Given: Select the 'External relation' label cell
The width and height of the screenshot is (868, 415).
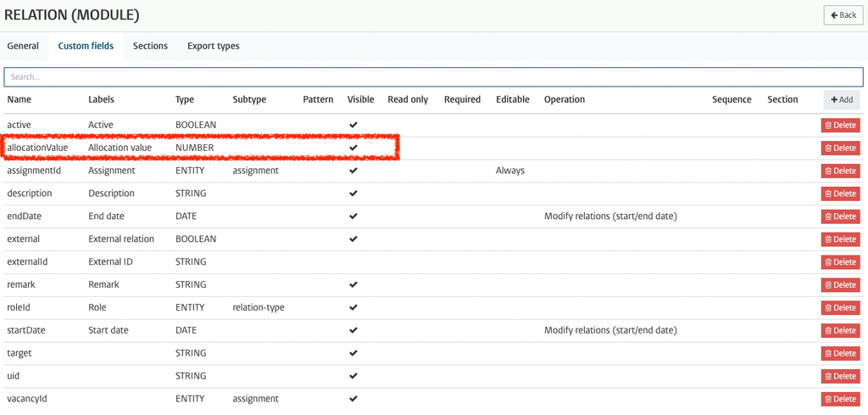Looking at the screenshot, I should click(x=121, y=238).
